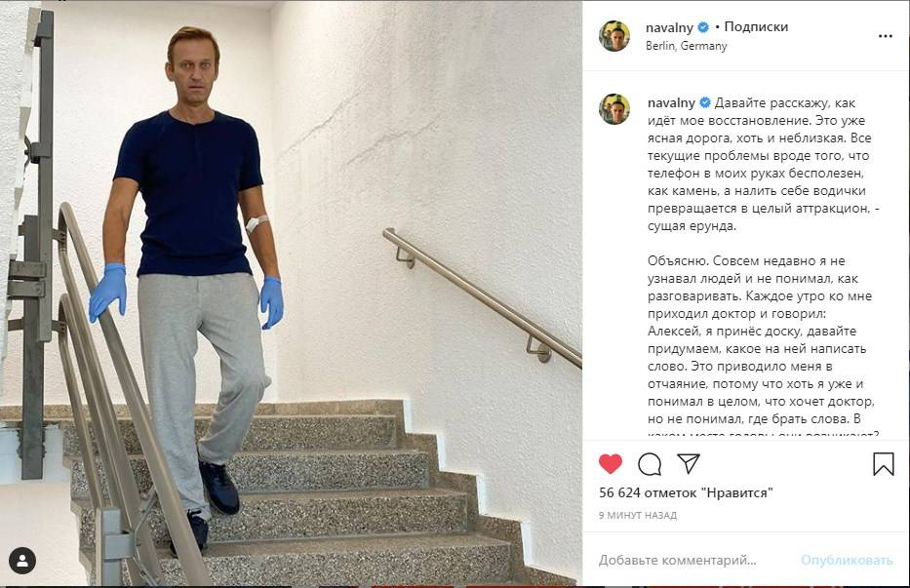This screenshot has height=588, width=910.
Task: Share the post with the paper plane icon
Action: coord(689,463)
